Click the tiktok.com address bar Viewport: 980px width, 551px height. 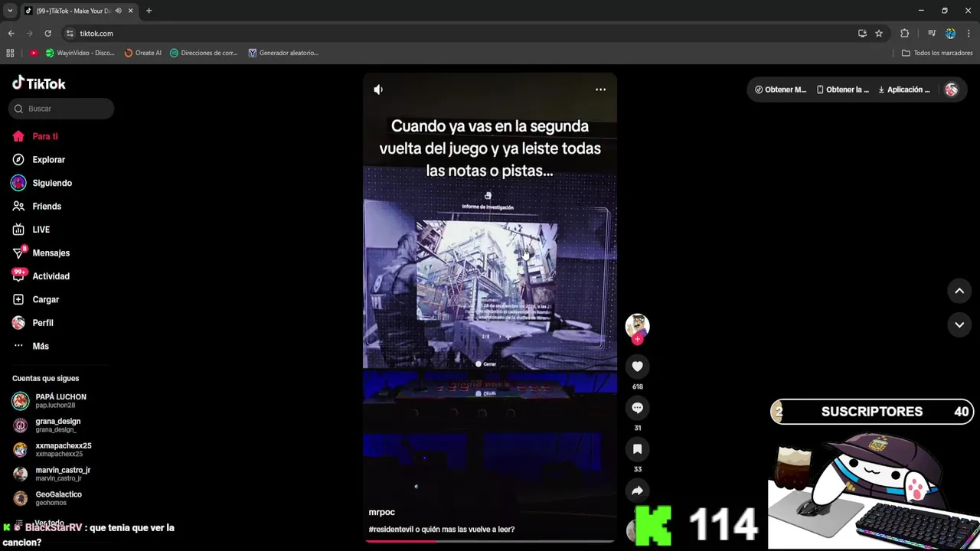(x=459, y=34)
